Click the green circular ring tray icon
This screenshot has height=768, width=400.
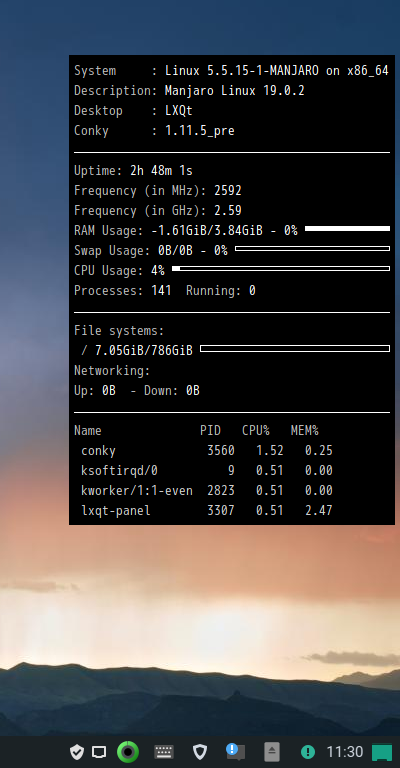[x=128, y=752]
